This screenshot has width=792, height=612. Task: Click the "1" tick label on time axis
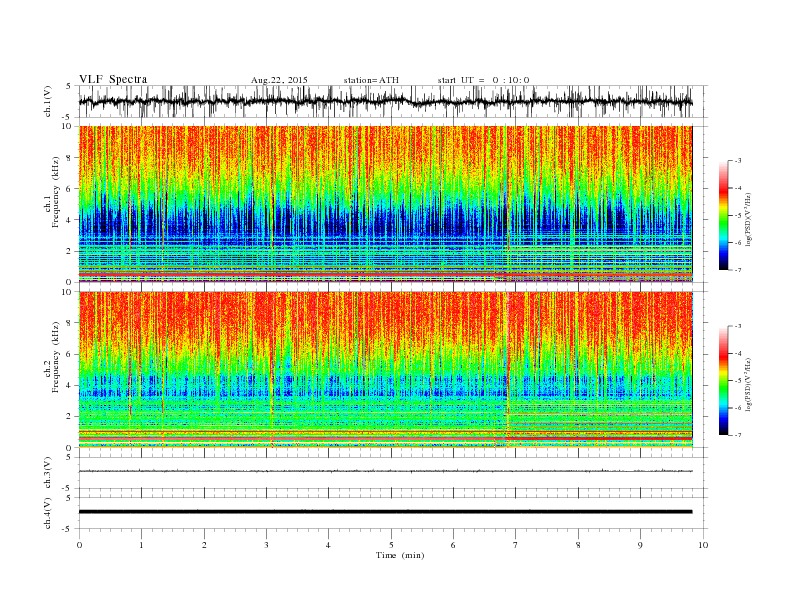tap(141, 545)
